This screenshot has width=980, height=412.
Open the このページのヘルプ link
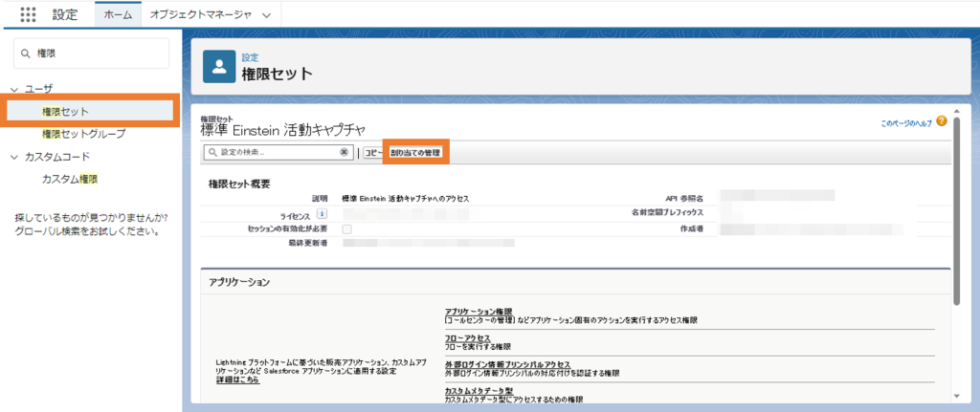(905, 123)
